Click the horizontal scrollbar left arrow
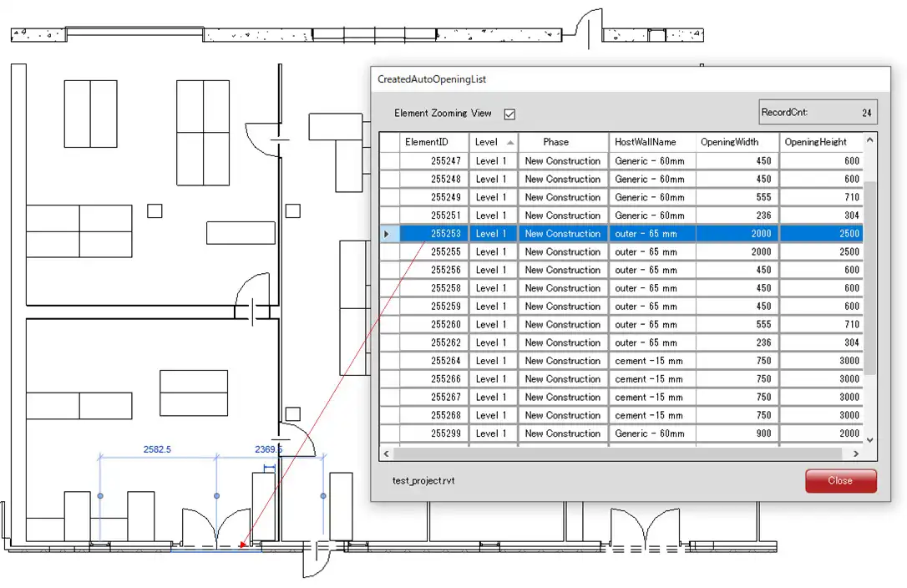The height and width of the screenshot is (588, 907). [x=386, y=454]
